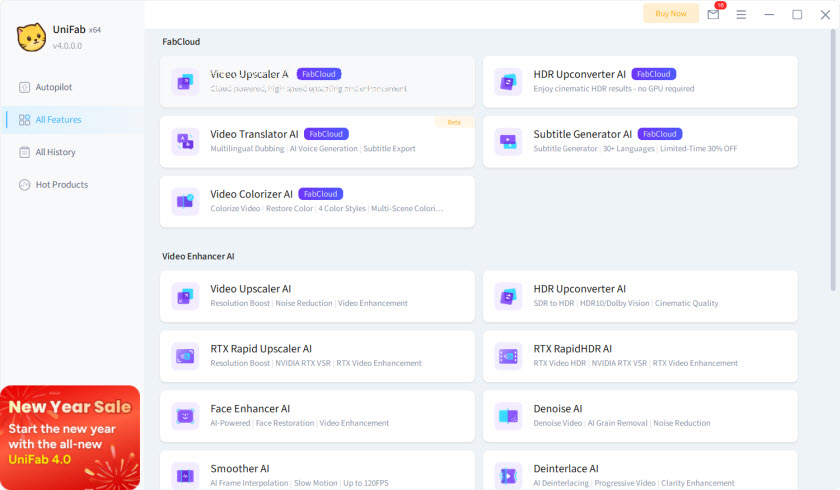Click the Beta tag on Video Translator
840x490 pixels.
click(x=454, y=122)
